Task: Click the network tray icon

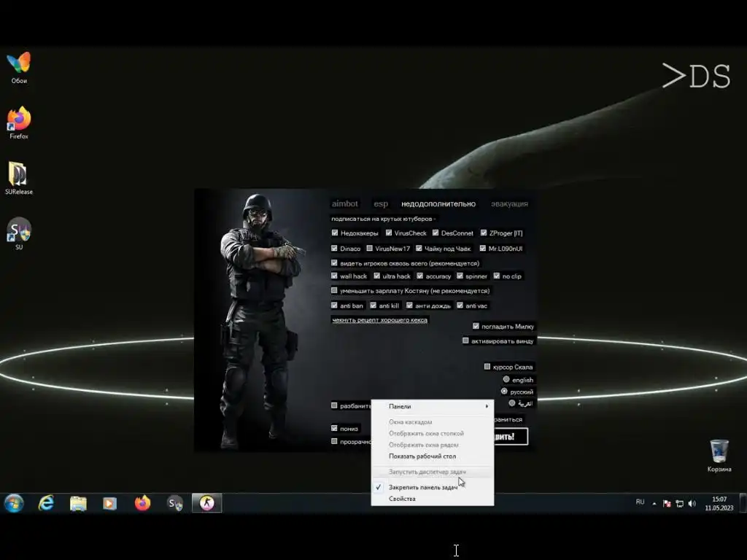Action: pyautogui.click(x=680, y=503)
